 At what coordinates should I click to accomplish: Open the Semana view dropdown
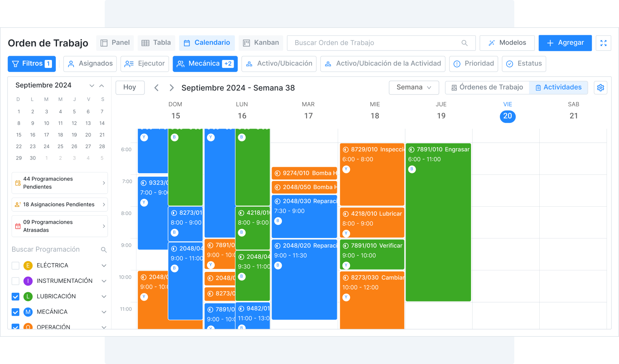pos(413,88)
